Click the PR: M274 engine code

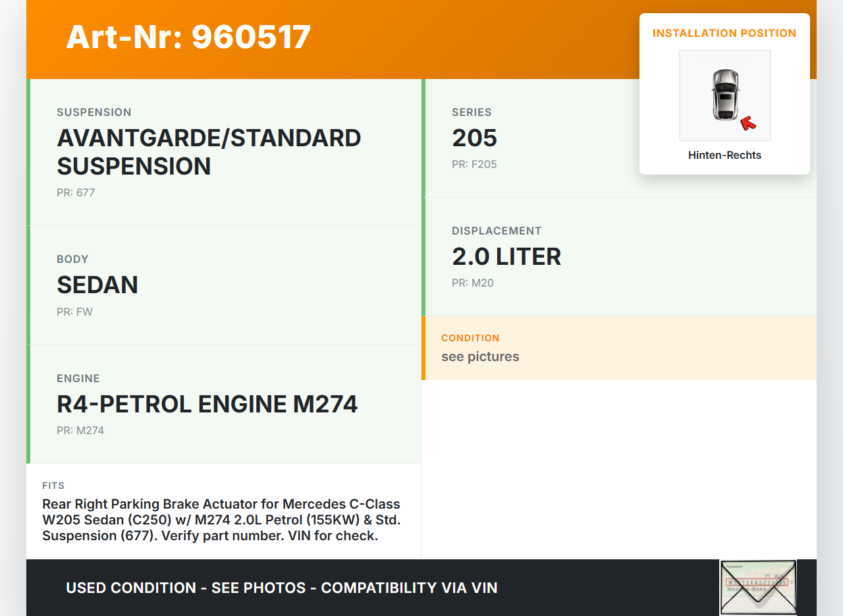click(x=80, y=431)
